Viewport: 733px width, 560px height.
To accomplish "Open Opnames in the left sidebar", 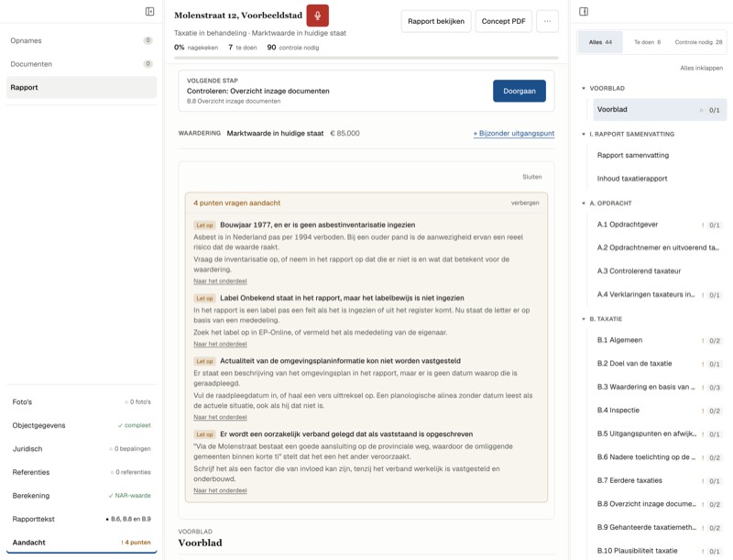I will click(x=82, y=40).
